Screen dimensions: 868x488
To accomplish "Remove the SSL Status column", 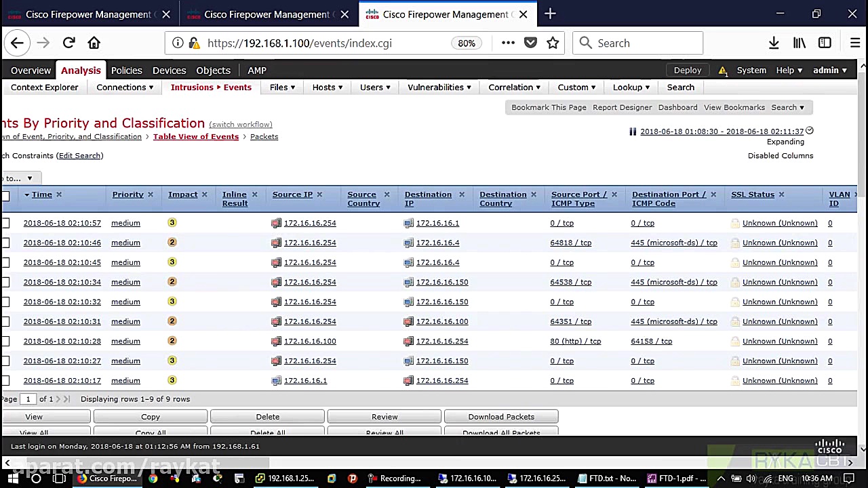I will (781, 195).
